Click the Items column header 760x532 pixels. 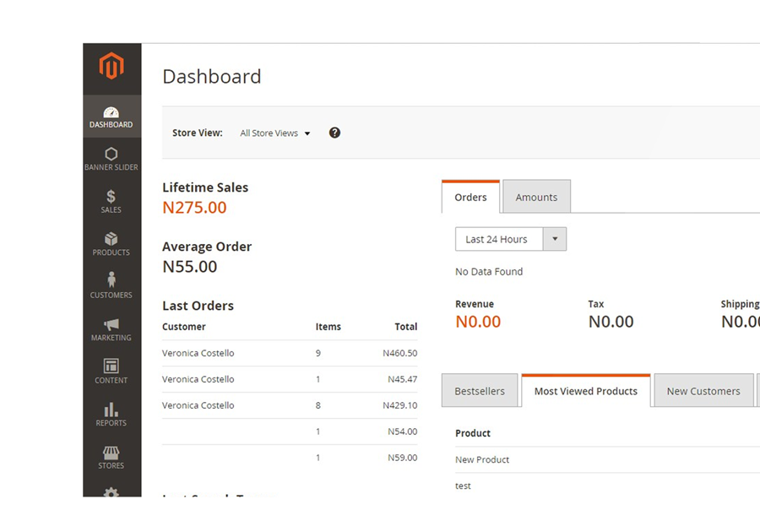(x=328, y=327)
